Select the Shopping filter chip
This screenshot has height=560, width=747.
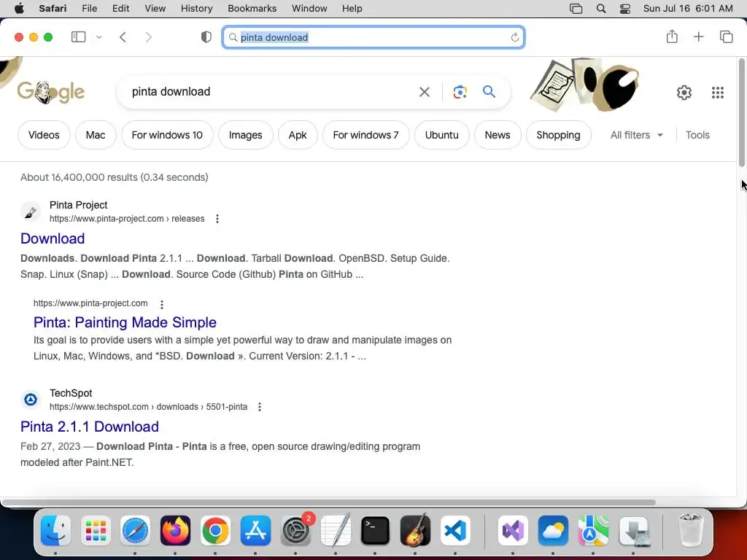pyautogui.click(x=558, y=135)
